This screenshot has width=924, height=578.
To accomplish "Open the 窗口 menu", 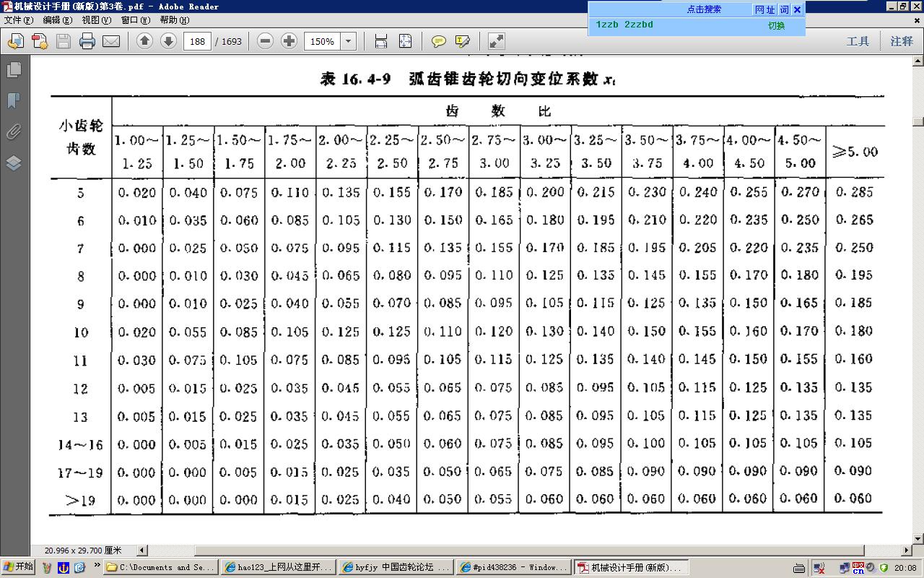I will pyautogui.click(x=135, y=20).
